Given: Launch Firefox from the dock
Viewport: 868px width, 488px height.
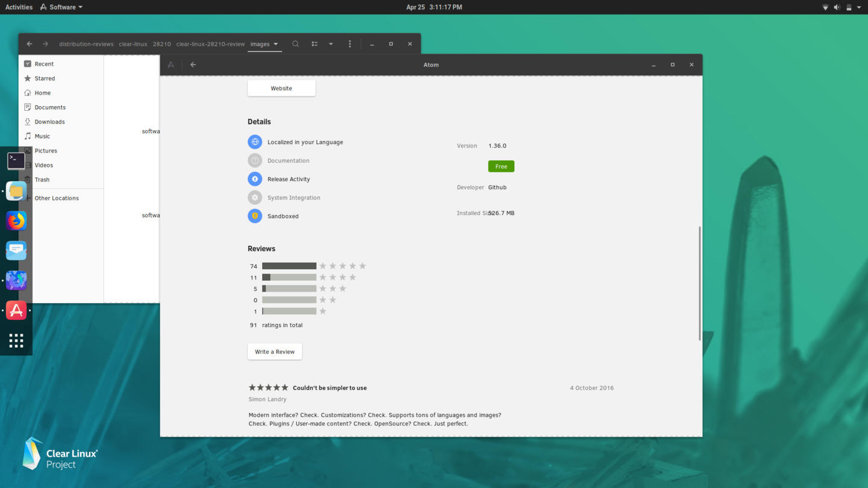Looking at the screenshot, I should point(16,221).
